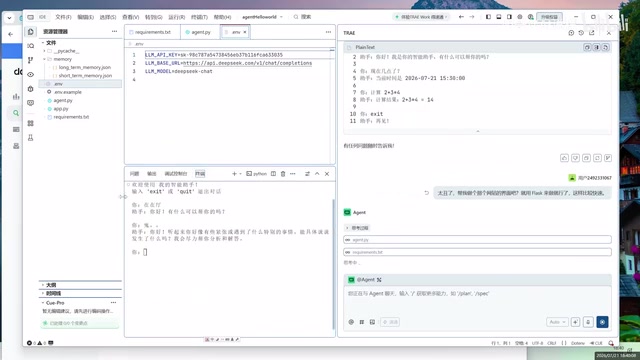Start a new chat in the TRAE panel
Viewport: 640px width, 360px height.
(x=571, y=33)
